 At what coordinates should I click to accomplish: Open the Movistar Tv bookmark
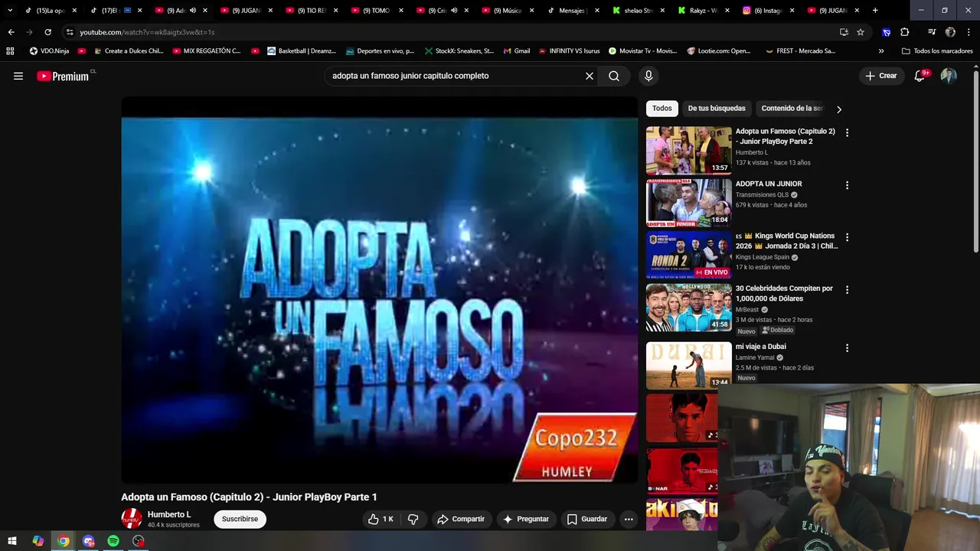point(642,51)
